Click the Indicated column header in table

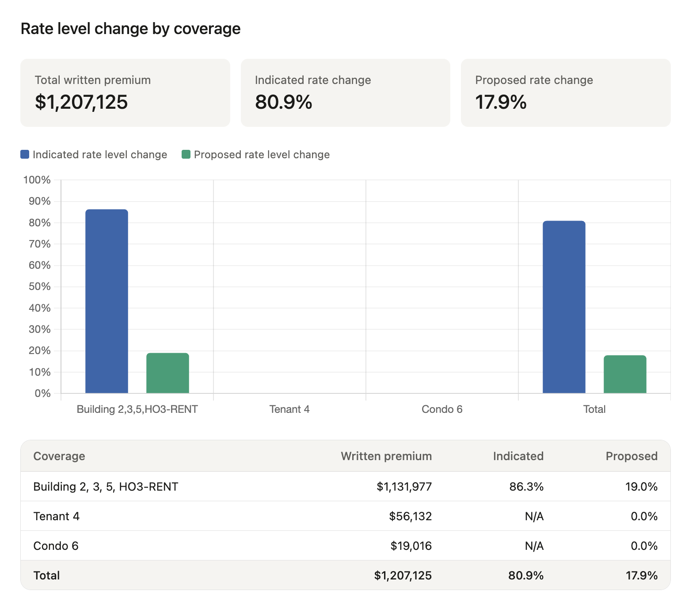click(x=518, y=456)
